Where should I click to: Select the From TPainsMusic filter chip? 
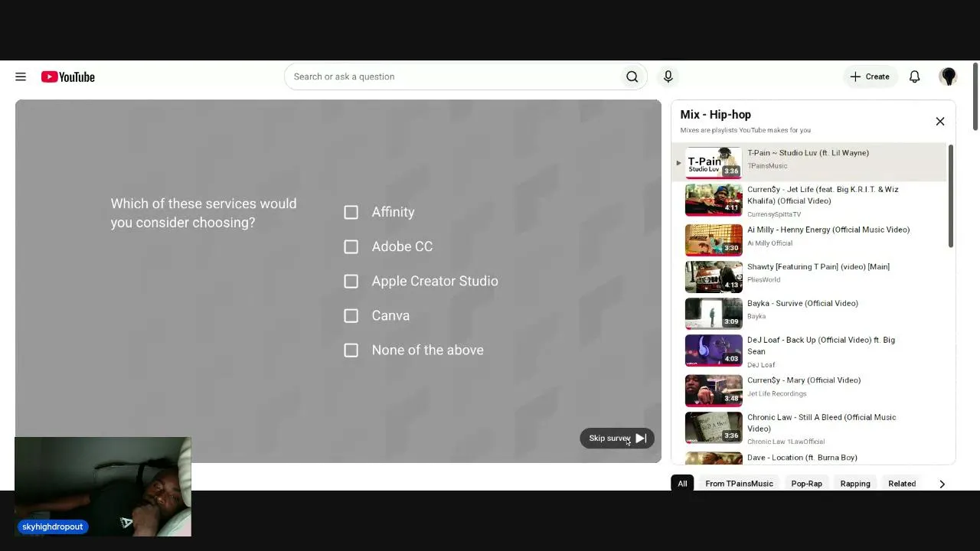(739, 484)
